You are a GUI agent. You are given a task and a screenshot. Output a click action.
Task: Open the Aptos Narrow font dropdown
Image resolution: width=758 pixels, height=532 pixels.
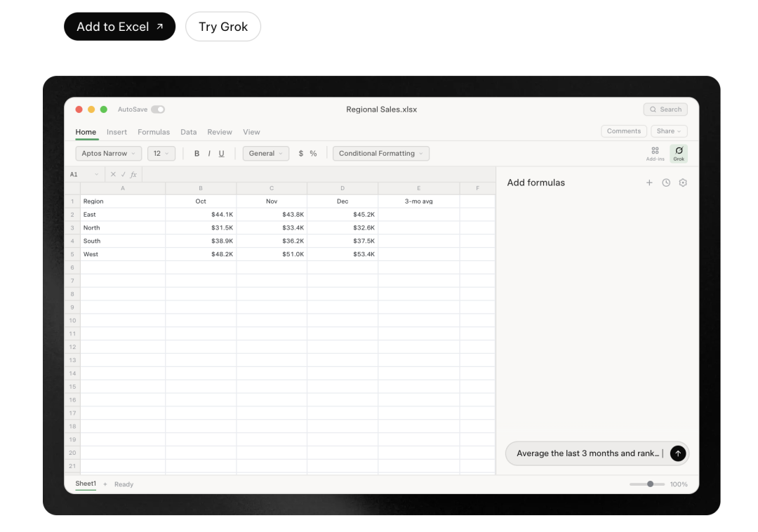point(109,154)
